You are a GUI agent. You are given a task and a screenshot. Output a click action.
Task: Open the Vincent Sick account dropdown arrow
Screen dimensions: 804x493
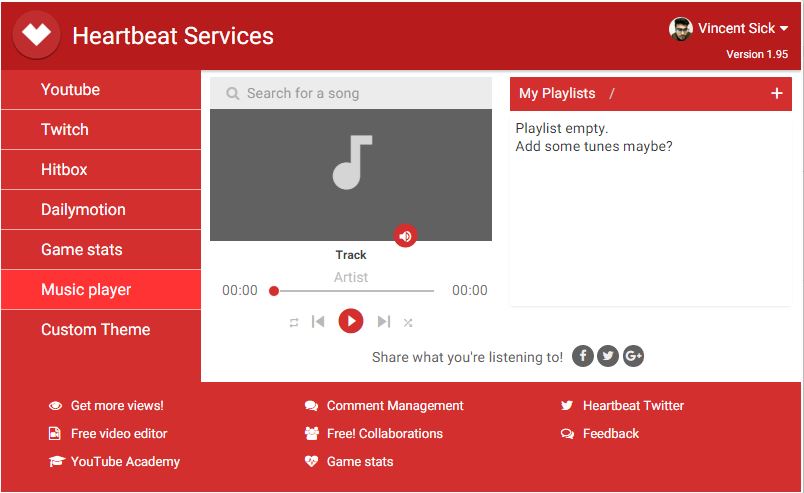click(784, 29)
